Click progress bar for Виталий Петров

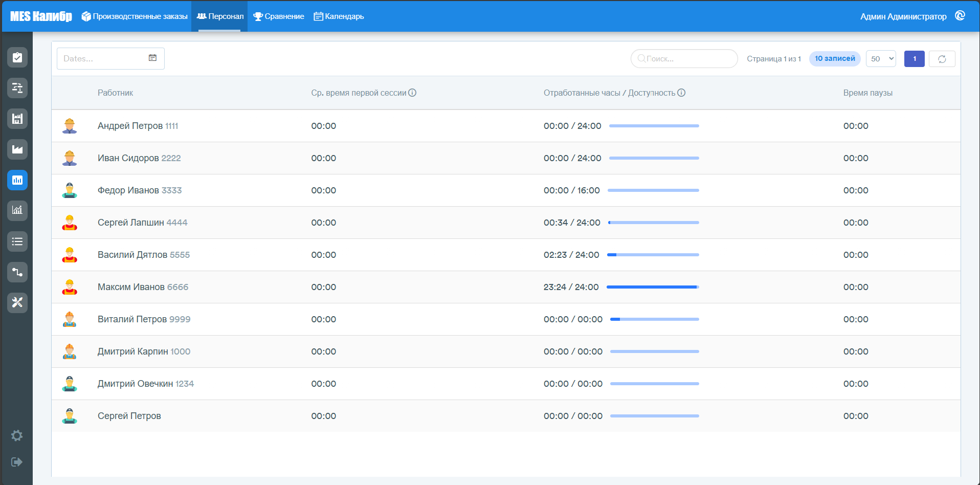coord(655,319)
